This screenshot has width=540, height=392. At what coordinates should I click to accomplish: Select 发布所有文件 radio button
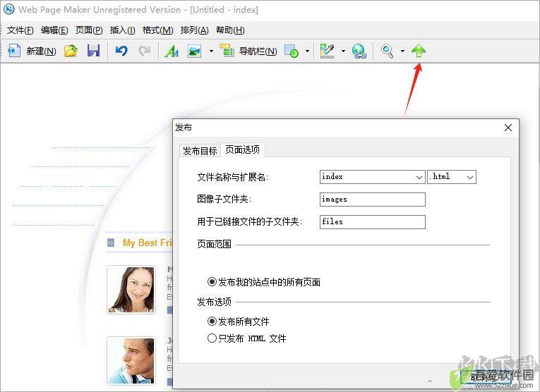[212, 321]
